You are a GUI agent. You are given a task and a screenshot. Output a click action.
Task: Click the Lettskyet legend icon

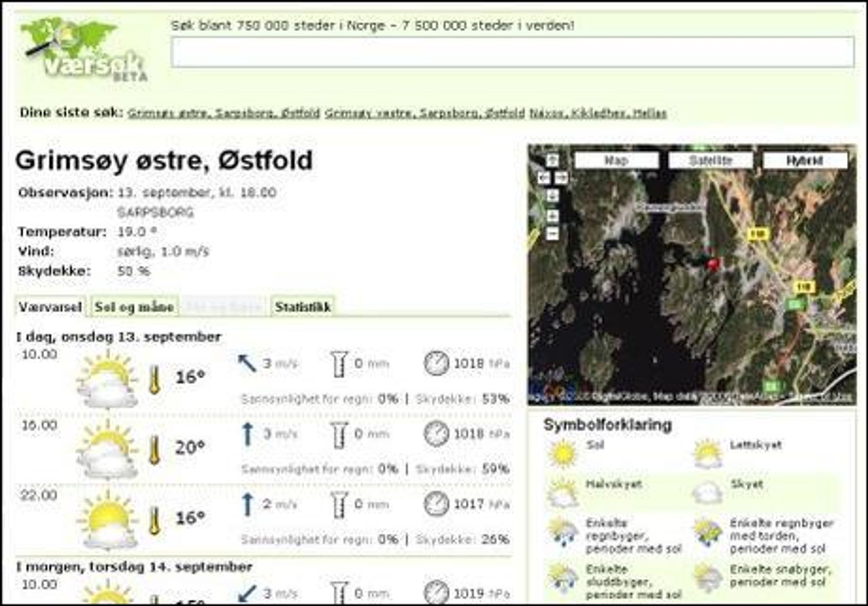pos(707,454)
